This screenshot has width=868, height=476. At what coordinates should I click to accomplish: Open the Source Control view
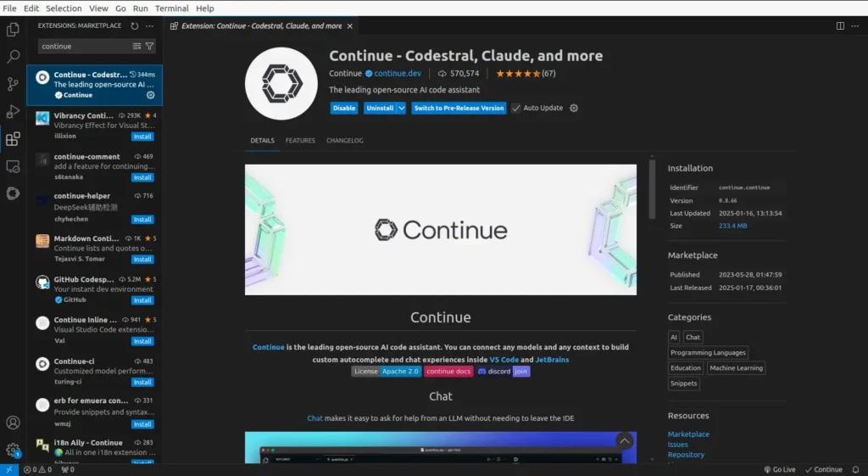point(13,84)
